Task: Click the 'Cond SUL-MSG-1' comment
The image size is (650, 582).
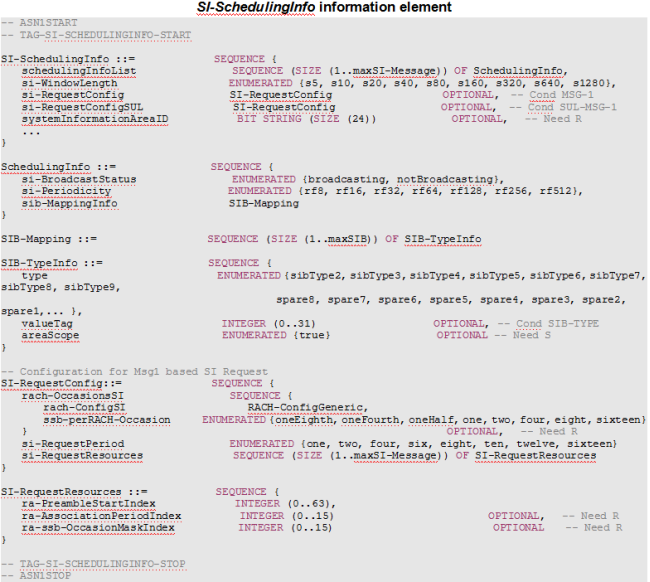Action: click(572, 107)
